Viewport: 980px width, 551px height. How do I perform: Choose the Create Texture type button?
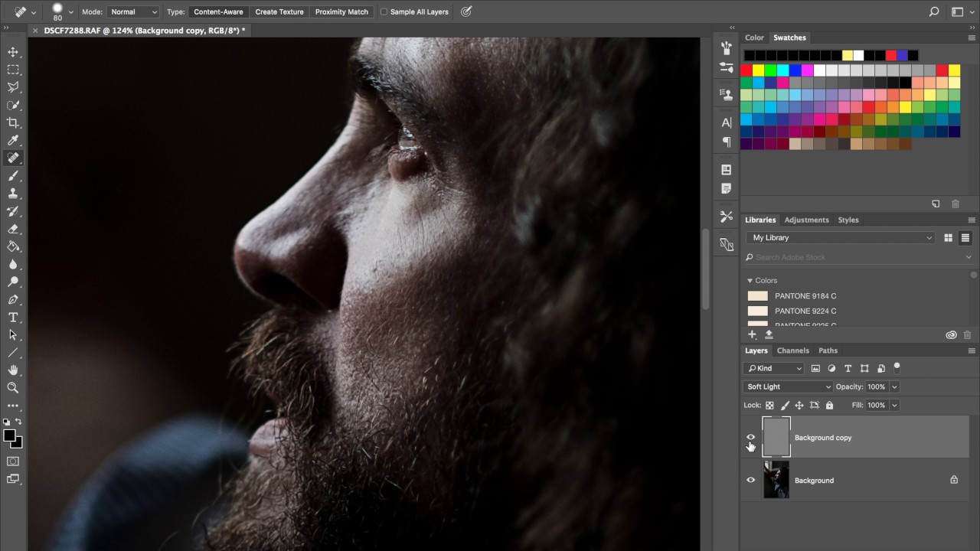pyautogui.click(x=279, y=12)
